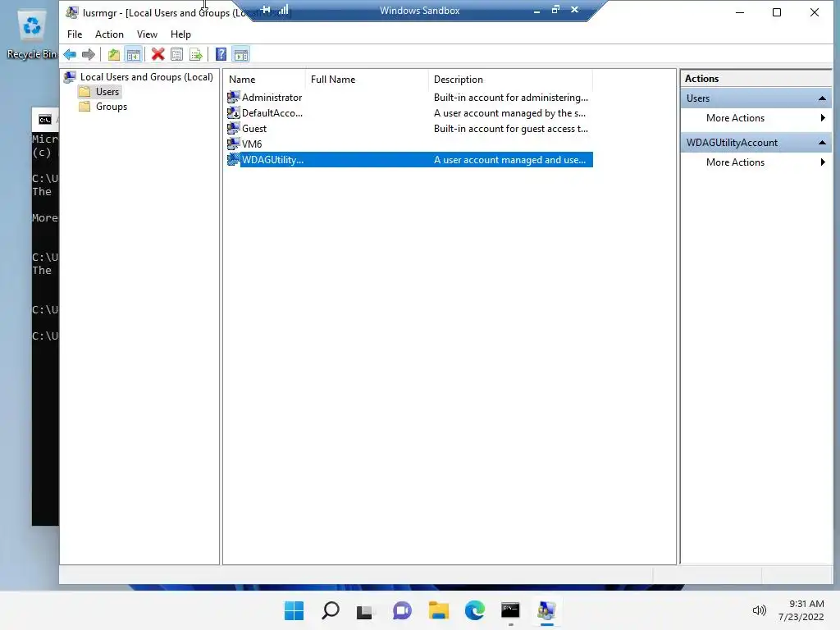Viewport: 840px width, 630px height.
Task: Open File Explorer from taskbar
Action: tap(438, 610)
